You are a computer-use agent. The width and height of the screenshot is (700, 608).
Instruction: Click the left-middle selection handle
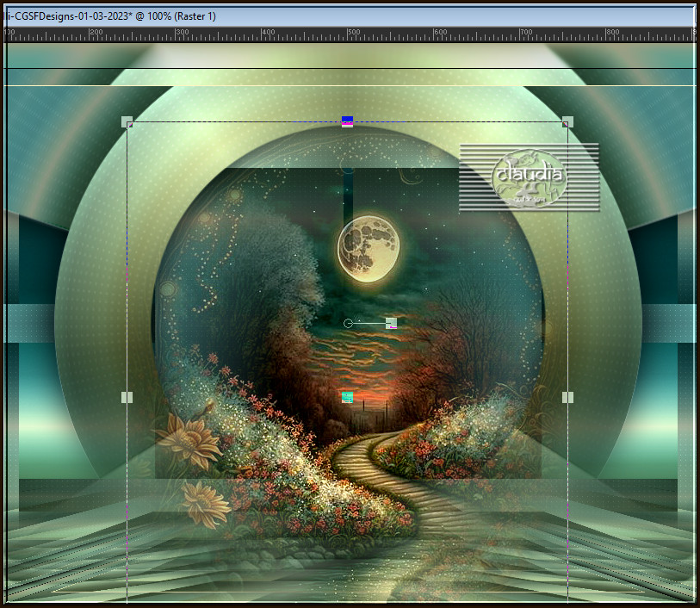click(x=127, y=397)
